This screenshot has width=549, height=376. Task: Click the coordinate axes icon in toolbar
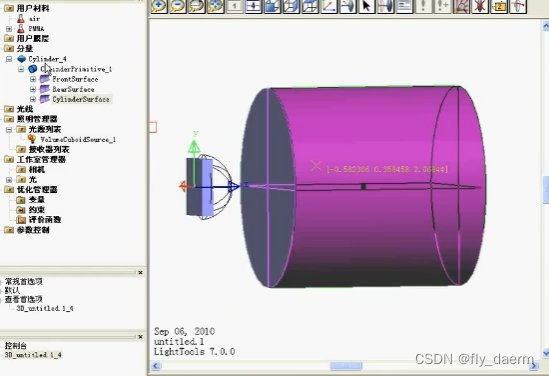pyautogui.click(x=329, y=6)
